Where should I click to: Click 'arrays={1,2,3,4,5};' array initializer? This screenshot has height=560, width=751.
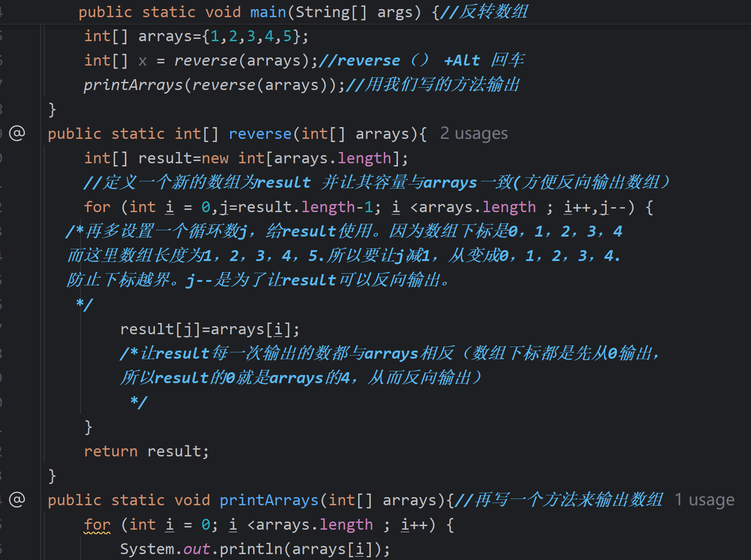click(224, 36)
